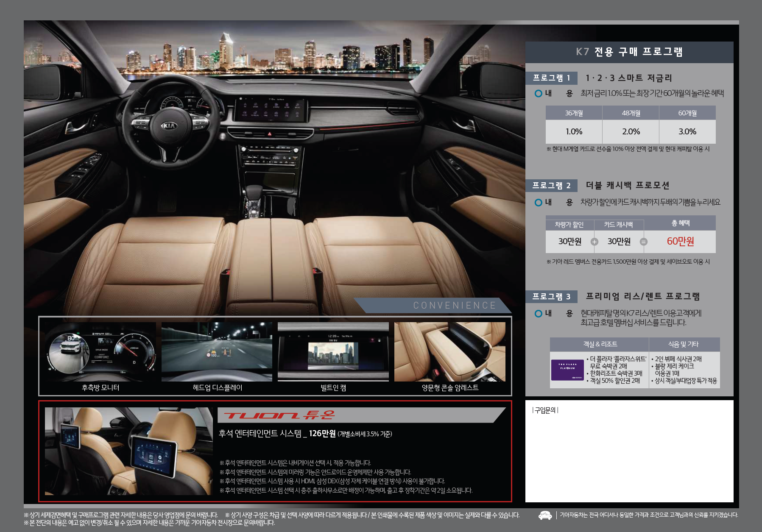Click the 카드 캐시백 header cell
Image resolution: width=762 pixels, height=532 pixels.
coord(618,225)
